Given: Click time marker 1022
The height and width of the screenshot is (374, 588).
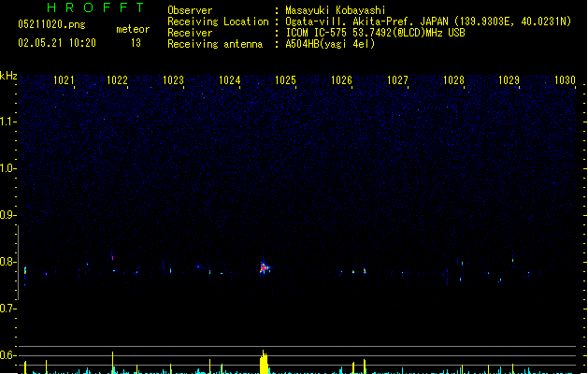Looking at the screenshot, I should click(118, 80).
